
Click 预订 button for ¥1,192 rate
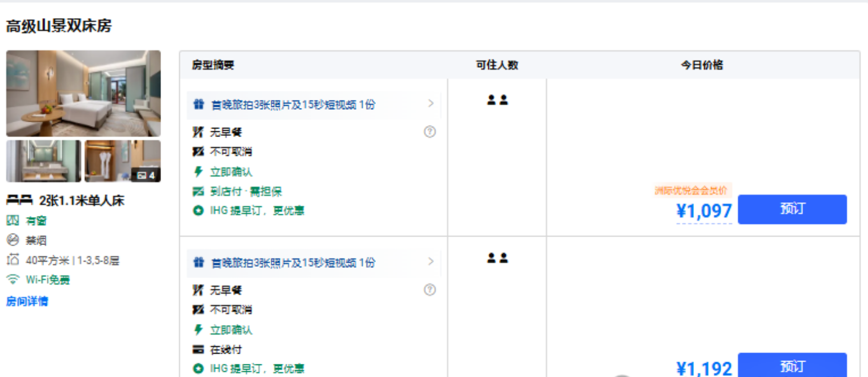[x=792, y=366]
